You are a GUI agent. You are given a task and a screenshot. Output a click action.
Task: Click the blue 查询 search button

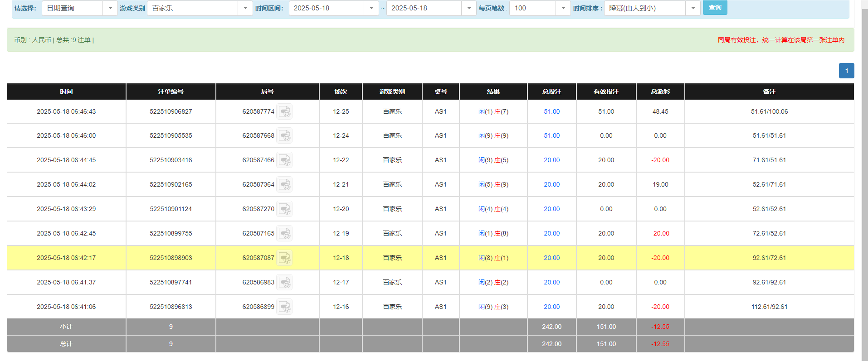(715, 8)
